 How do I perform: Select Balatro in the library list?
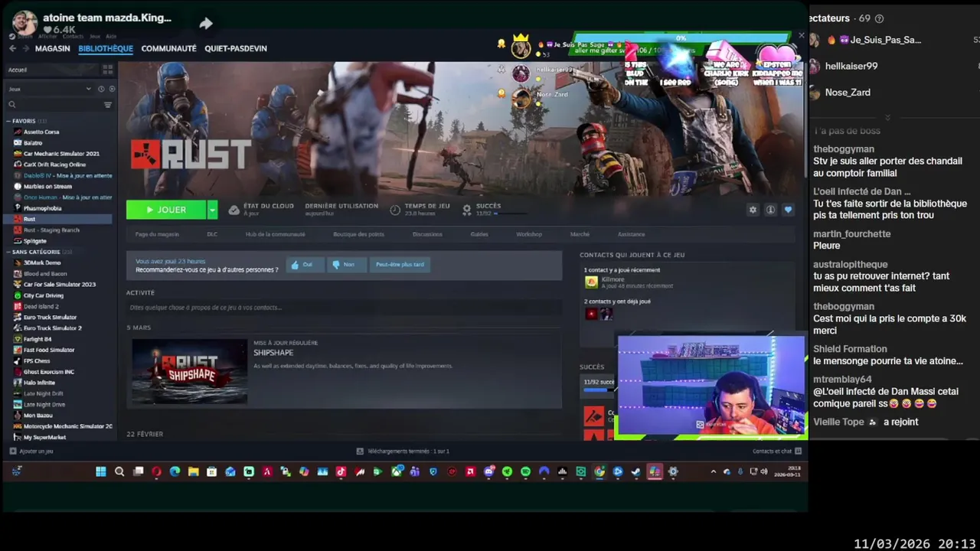(x=33, y=142)
